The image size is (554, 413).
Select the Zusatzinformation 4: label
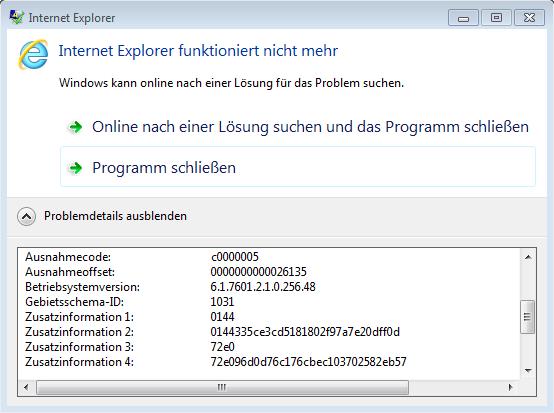click(79, 362)
